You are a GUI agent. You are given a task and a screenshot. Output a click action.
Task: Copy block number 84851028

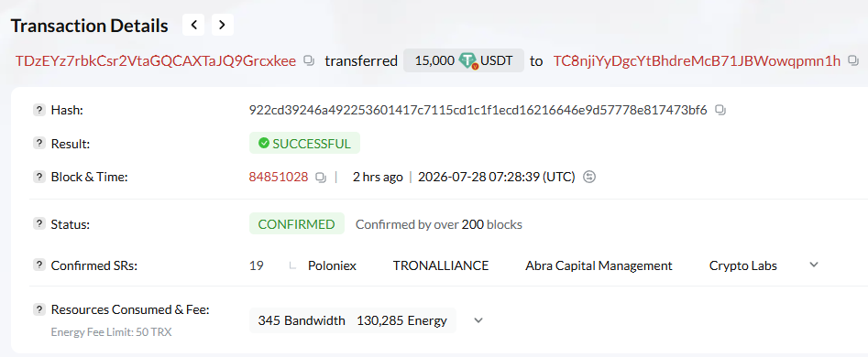tap(321, 178)
